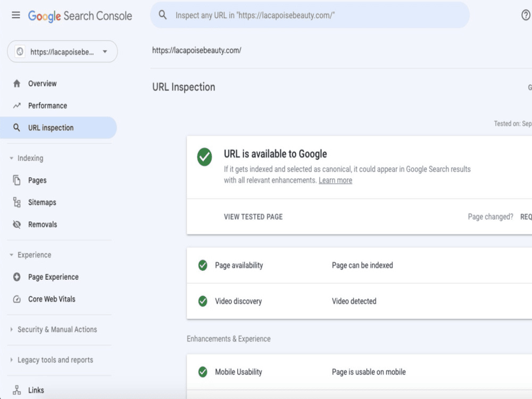Click the help question mark icon
Screen dimensions: 532x399
point(526,15)
